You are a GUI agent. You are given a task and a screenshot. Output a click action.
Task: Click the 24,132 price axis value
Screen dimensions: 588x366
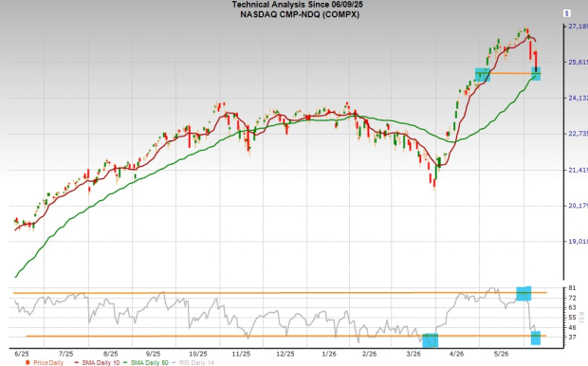pos(578,98)
